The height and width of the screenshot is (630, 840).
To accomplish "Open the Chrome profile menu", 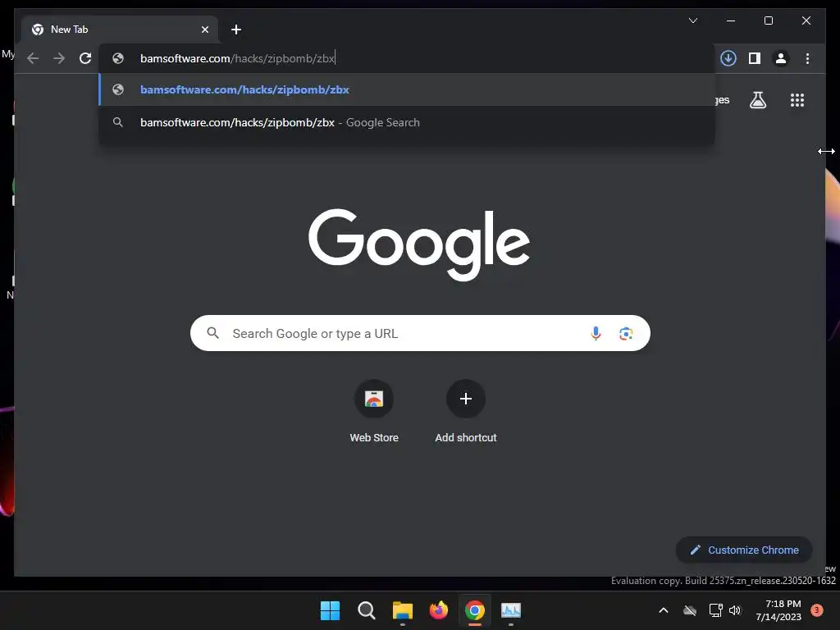I will pyautogui.click(x=781, y=58).
